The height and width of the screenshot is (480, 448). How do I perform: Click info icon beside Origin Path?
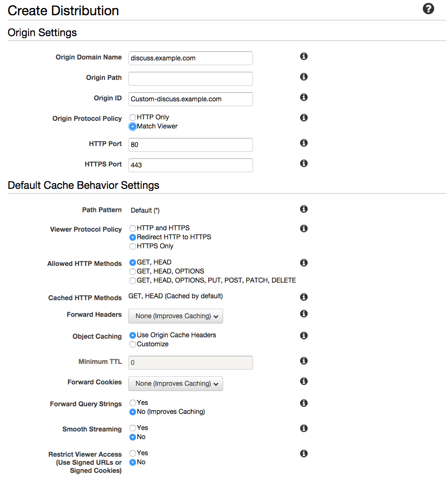point(303,77)
